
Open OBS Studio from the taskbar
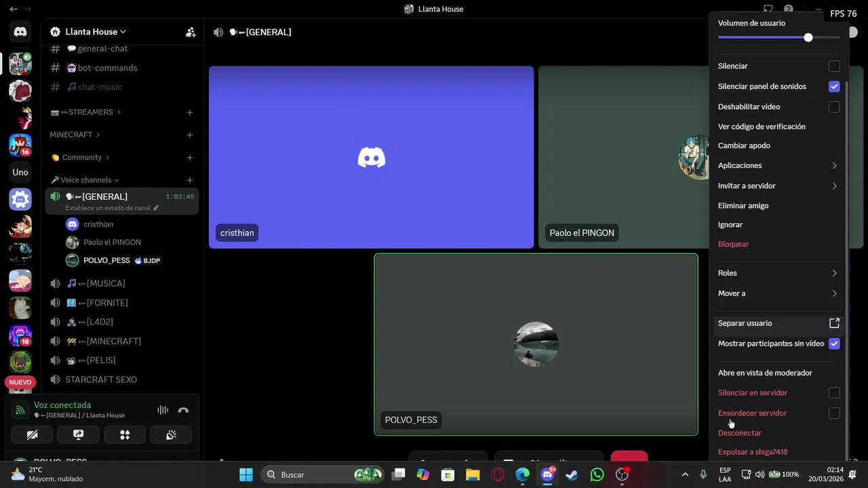622,474
